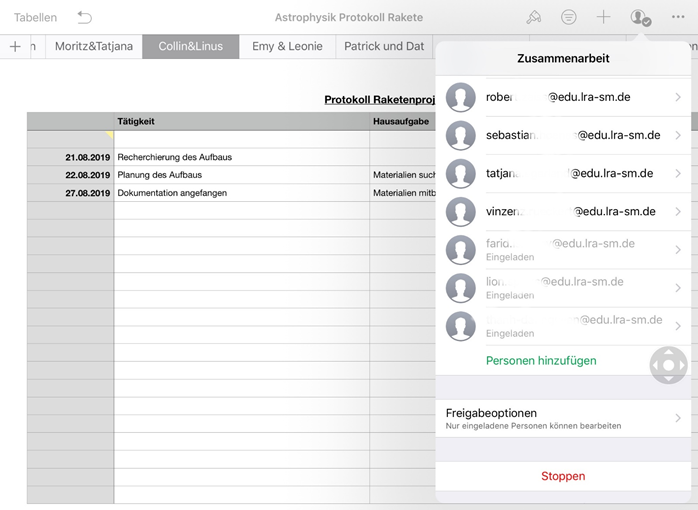
Task: Open the filter and sort icon
Action: (x=568, y=17)
